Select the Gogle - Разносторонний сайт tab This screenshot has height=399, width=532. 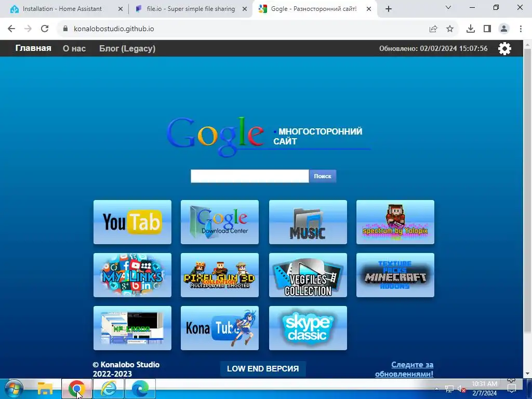point(313,9)
